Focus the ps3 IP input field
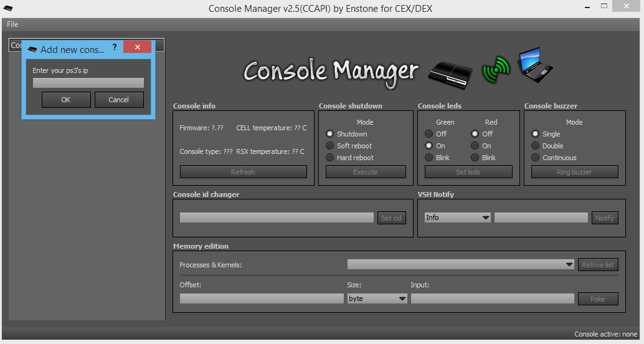This screenshot has width=644, height=344. pos(88,83)
